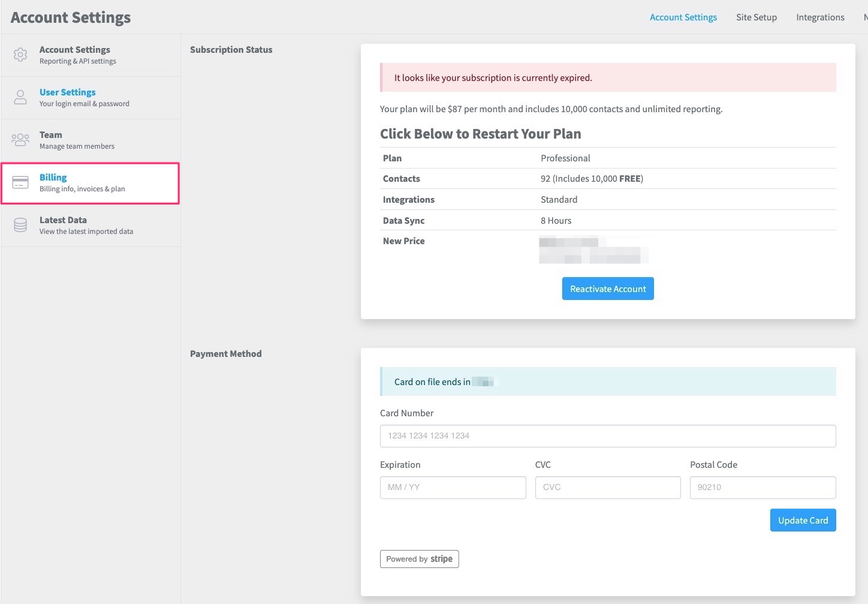Open Account Settings in the top navigation
The height and width of the screenshot is (604, 868).
[683, 17]
